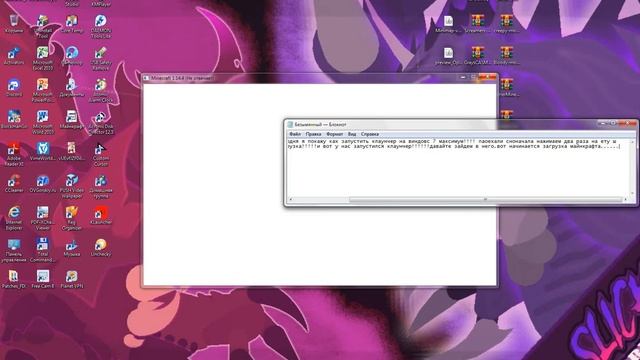Click Notepad horizontal scrollbar right arrow
Viewport: 640px width, 360px height.
[625, 199]
